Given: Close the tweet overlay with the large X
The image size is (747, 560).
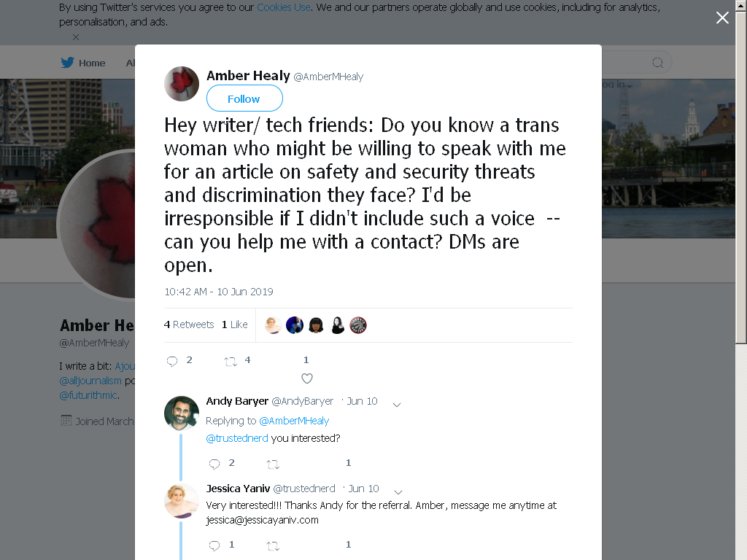Looking at the screenshot, I should 722,17.
